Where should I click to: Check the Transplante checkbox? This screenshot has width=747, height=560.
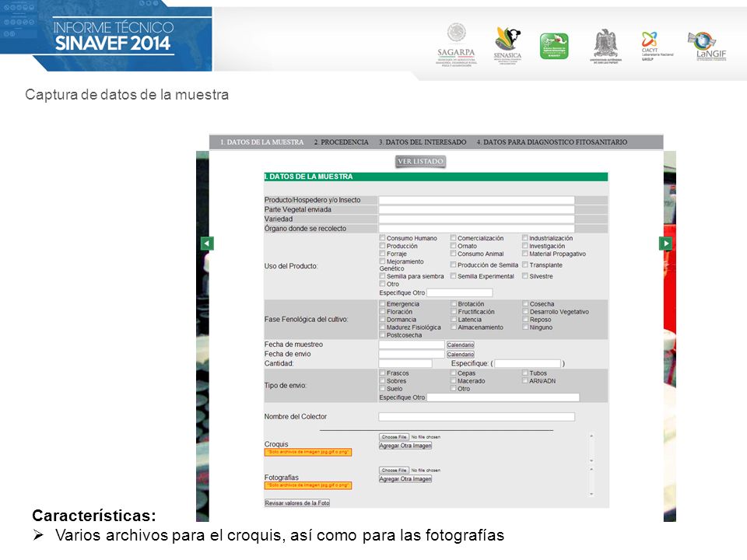tap(525, 264)
